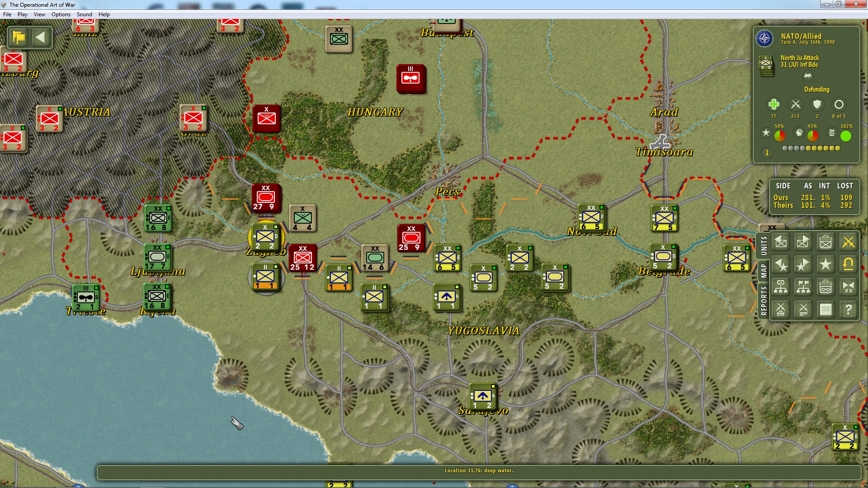Image resolution: width=868 pixels, height=488 pixels.
Task: Click the star proficiency icon in the unit panel
Action: [766, 132]
